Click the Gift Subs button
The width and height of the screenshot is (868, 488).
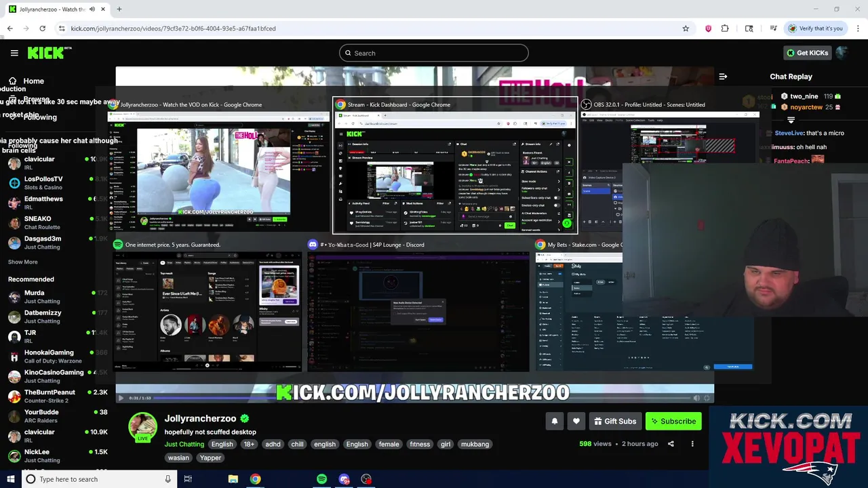click(615, 421)
